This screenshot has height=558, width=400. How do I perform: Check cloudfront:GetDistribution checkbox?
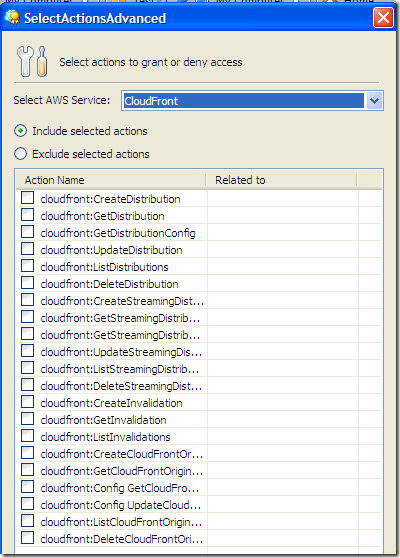(27, 215)
